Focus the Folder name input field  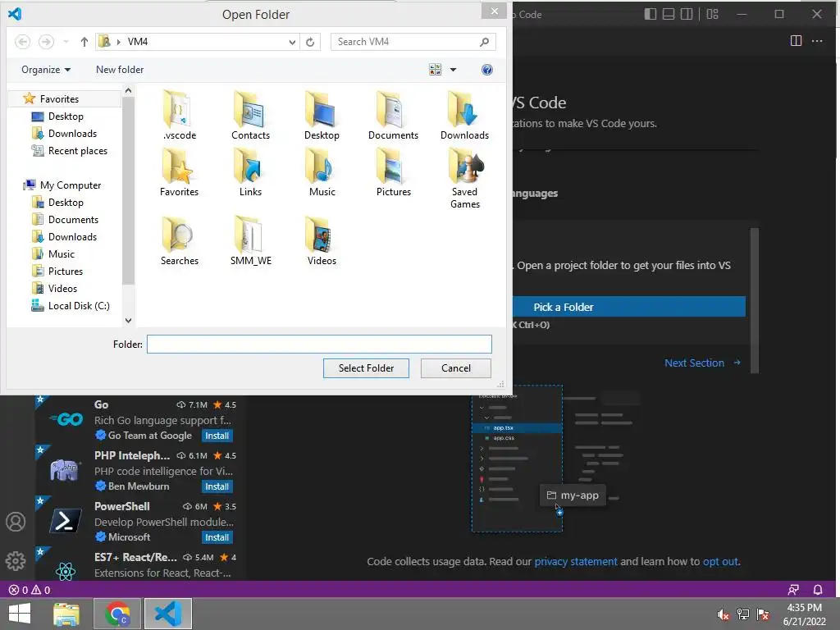319,344
